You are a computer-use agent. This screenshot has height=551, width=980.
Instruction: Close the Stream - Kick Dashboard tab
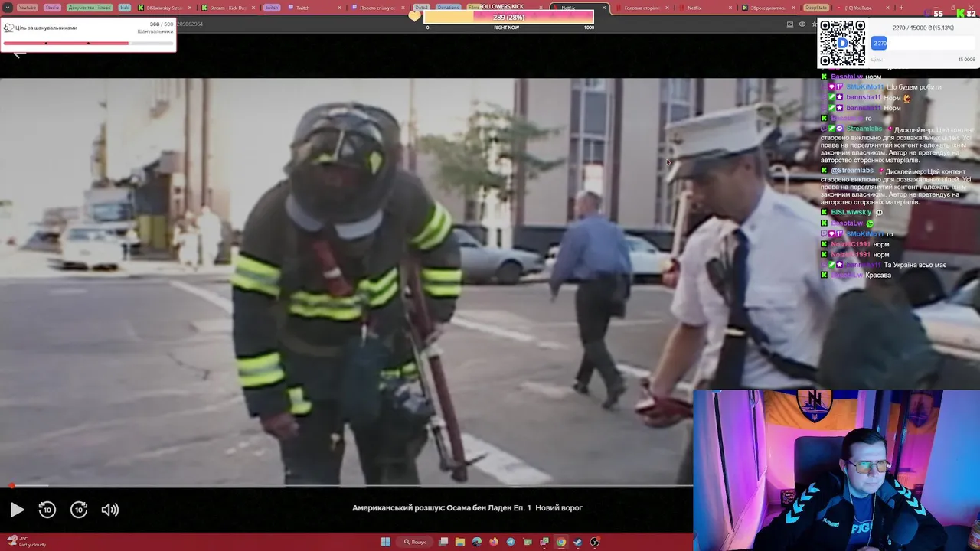253,8
